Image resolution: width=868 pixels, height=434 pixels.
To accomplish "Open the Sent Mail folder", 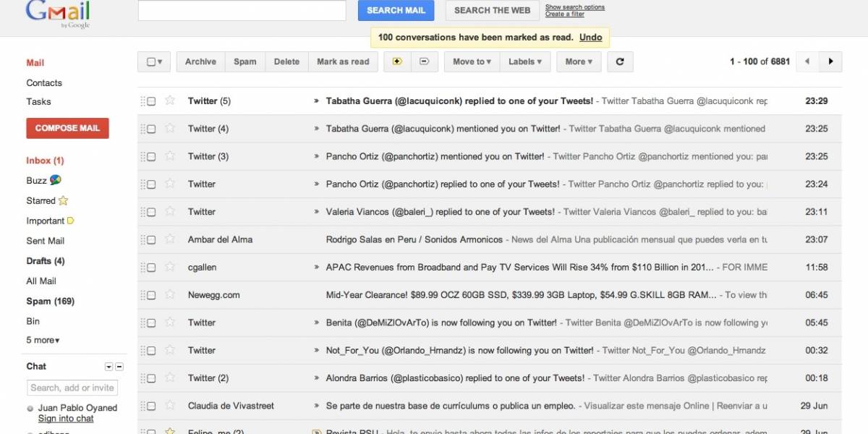I will click(x=45, y=241).
